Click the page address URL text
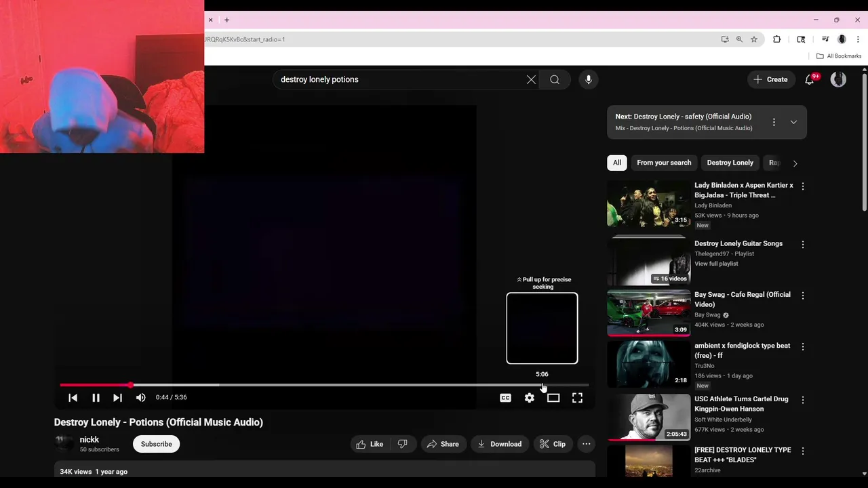Image resolution: width=868 pixels, height=488 pixels. pyautogui.click(x=245, y=39)
